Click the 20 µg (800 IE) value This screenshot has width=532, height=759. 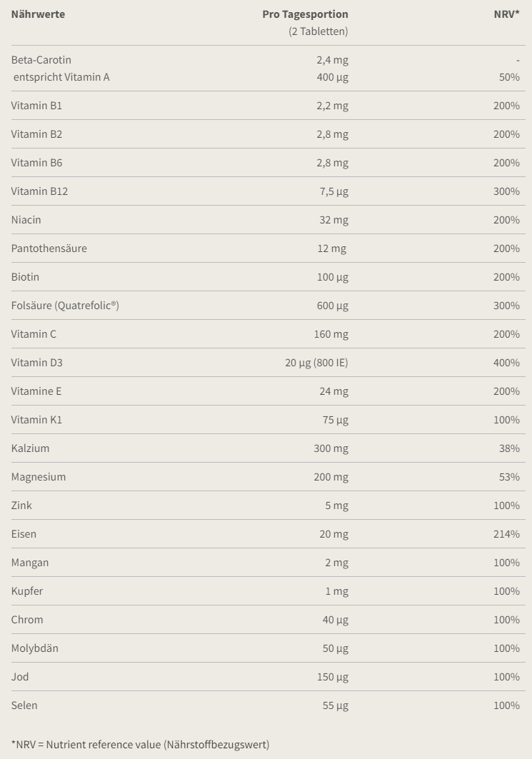tap(316, 363)
